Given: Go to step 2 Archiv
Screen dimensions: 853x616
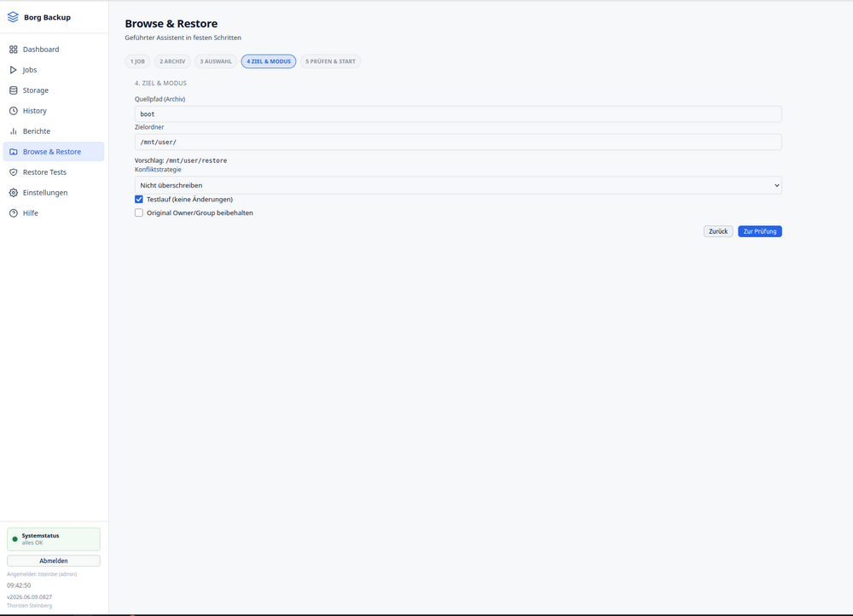Looking at the screenshot, I should coord(172,61).
